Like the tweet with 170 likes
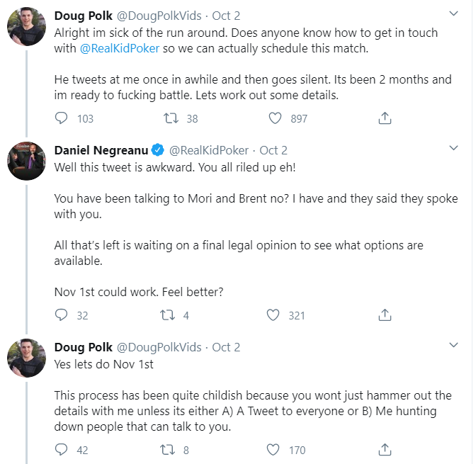This screenshot has width=476, height=464. [x=273, y=449]
